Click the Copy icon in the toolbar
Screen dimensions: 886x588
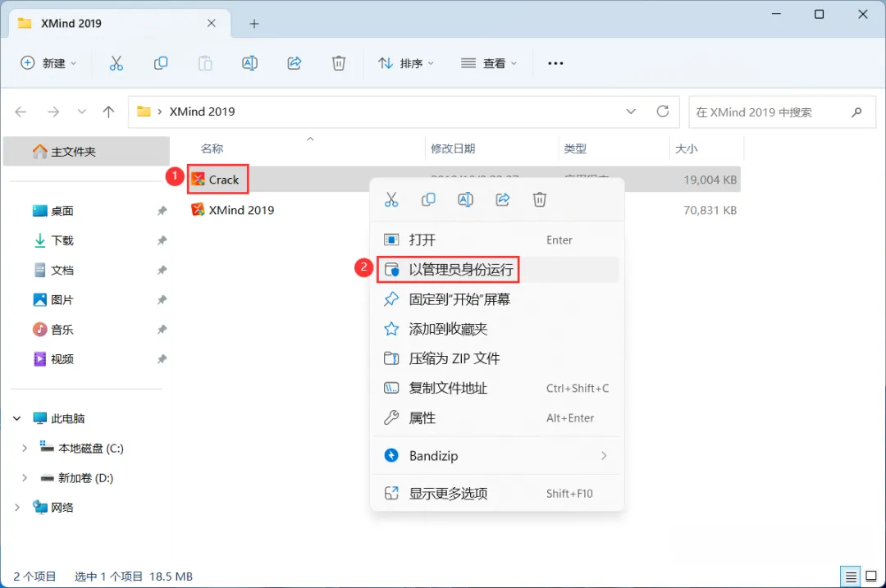tap(161, 63)
